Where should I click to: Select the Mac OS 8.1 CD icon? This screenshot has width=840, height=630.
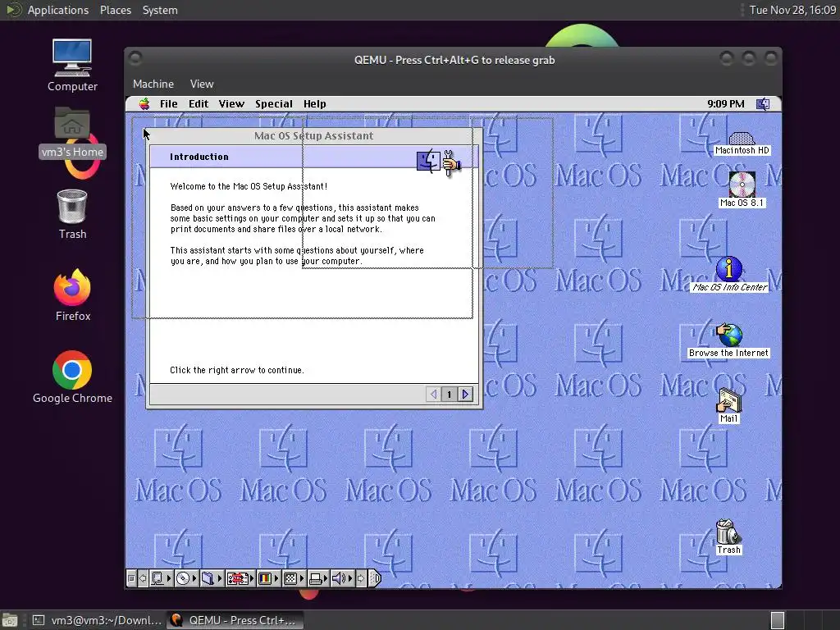742,189
